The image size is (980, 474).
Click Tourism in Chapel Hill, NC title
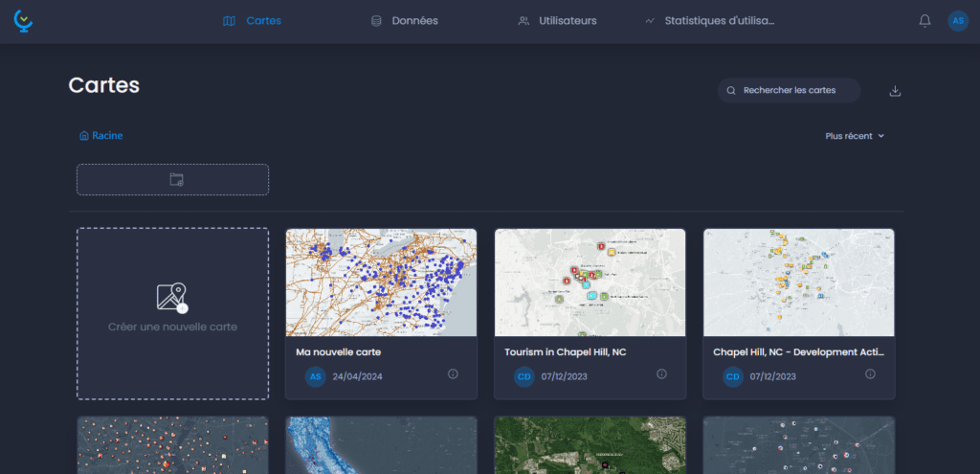click(x=565, y=352)
